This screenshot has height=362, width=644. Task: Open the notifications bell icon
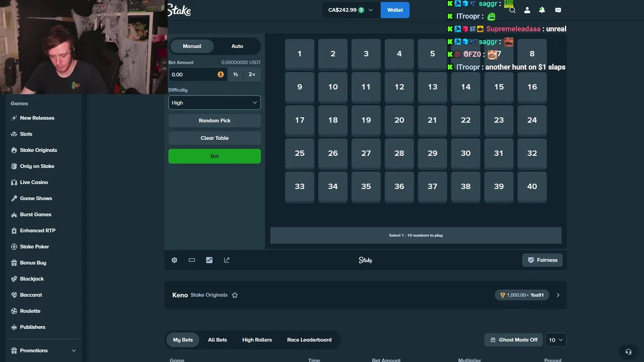(x=542, y=10)
